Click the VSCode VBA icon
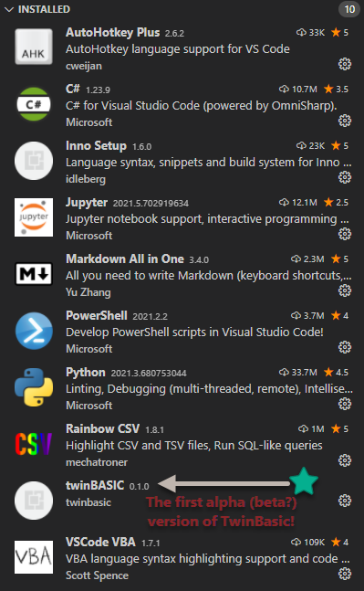This screenshot has height=591, width=364. (x=34, y=557)
